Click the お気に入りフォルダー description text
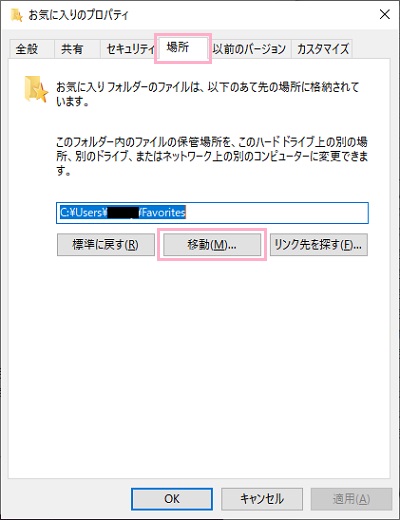Viewport: 400px width, 520px height. coord(207,94)
